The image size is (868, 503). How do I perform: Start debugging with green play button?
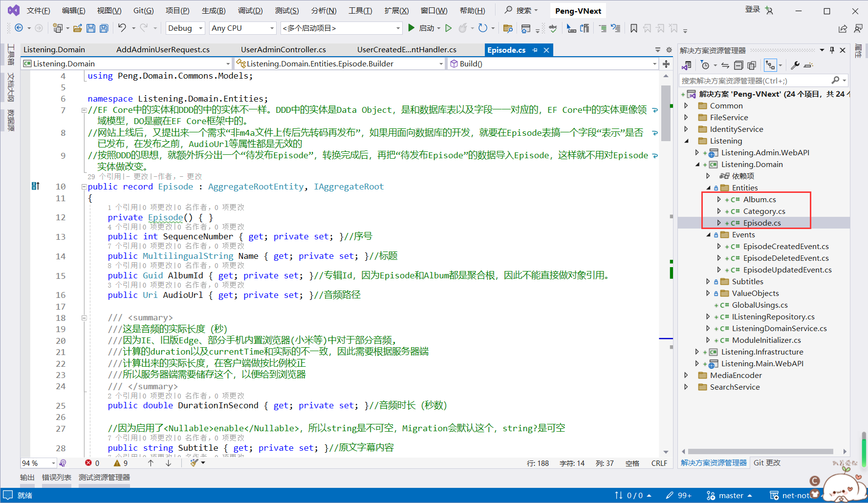point(412,28)
